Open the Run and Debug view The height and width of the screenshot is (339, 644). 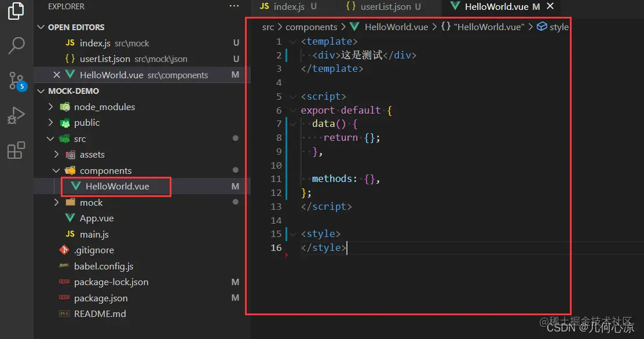pos(16,115)
